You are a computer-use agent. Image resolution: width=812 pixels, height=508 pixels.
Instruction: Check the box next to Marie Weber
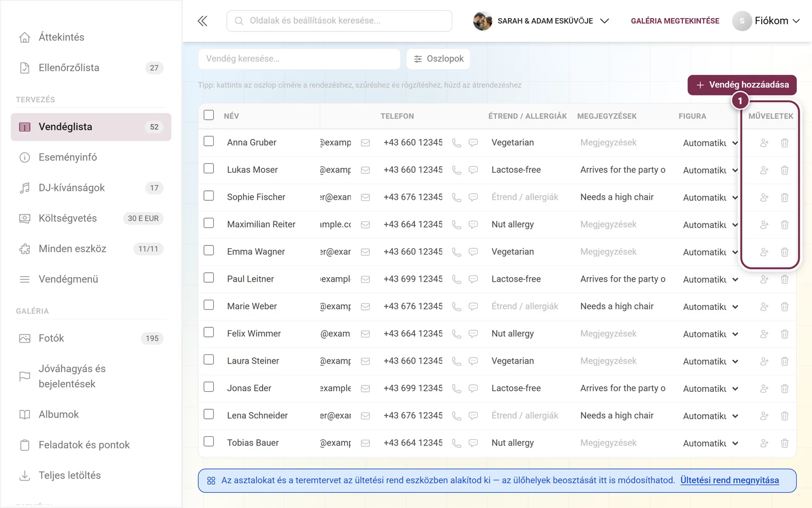point(209,305)
